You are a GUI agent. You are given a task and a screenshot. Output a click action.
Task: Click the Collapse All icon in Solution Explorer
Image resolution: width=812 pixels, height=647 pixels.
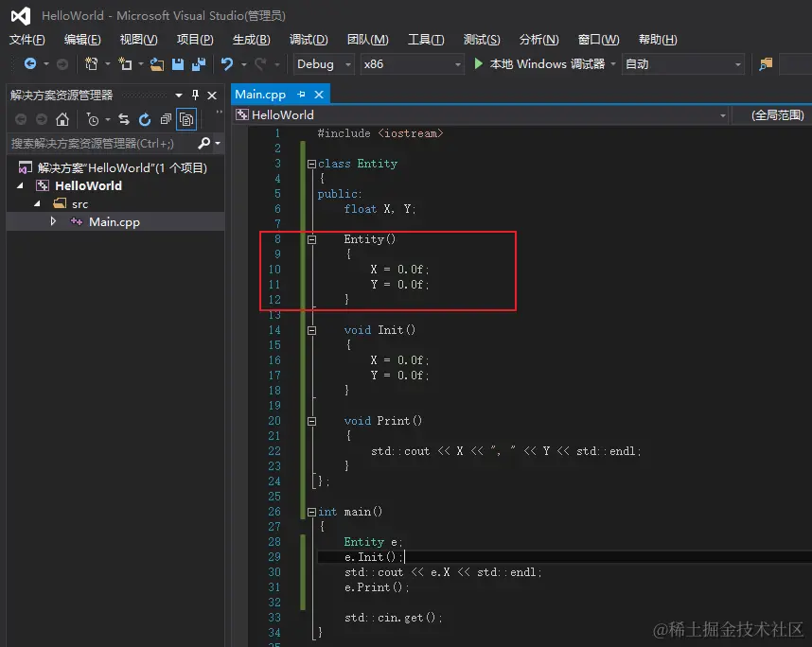click(166, 119)
